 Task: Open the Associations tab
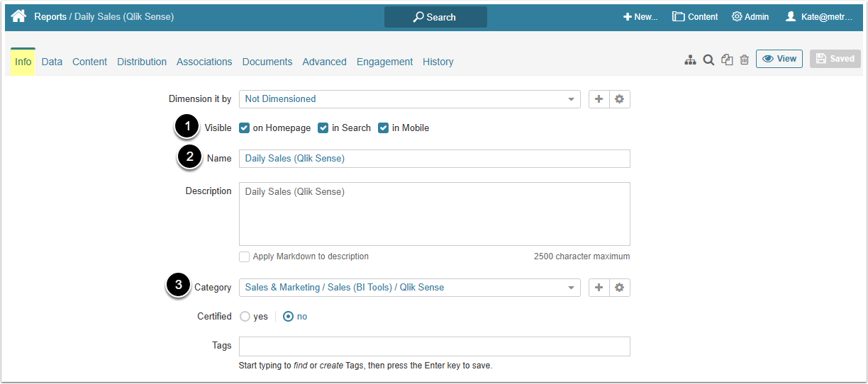[x=204, y=62]
